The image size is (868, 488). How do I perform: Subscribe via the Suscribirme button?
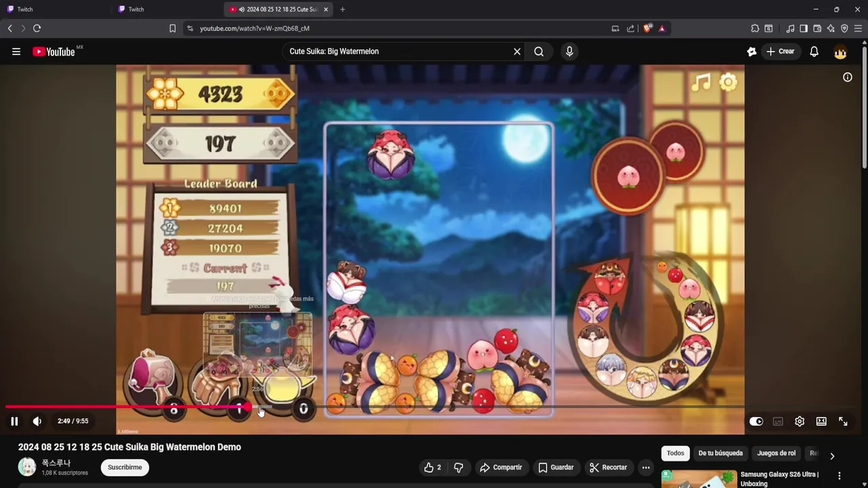click(x=125, y=468)
